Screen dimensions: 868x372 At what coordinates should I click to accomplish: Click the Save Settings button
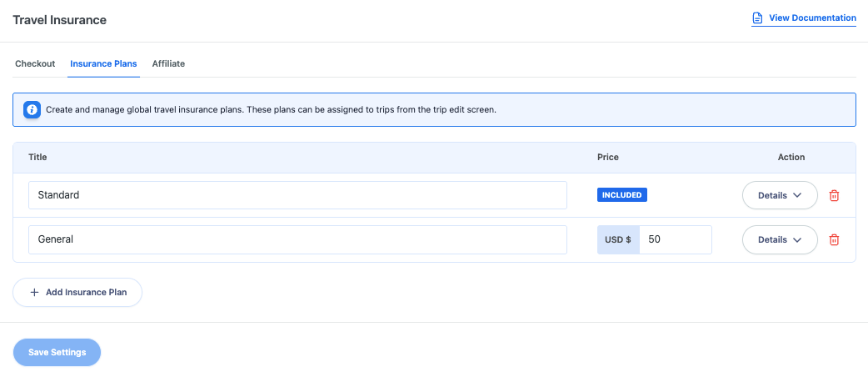tap(57, 352)
